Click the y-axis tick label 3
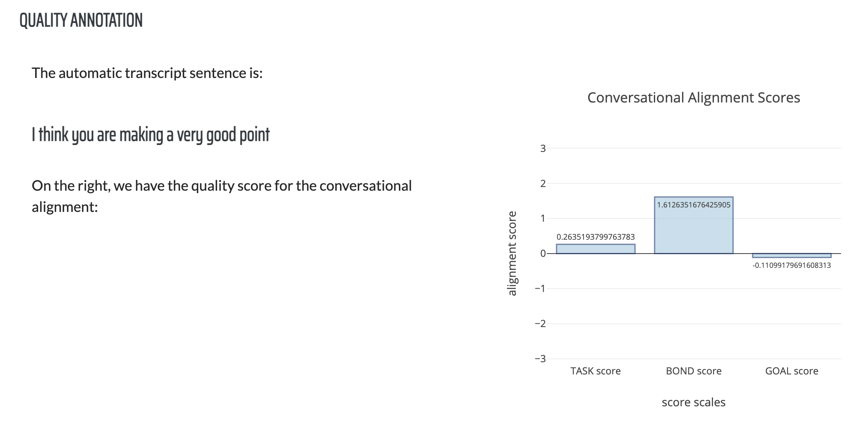868x432 pixels. click(543, 149)
